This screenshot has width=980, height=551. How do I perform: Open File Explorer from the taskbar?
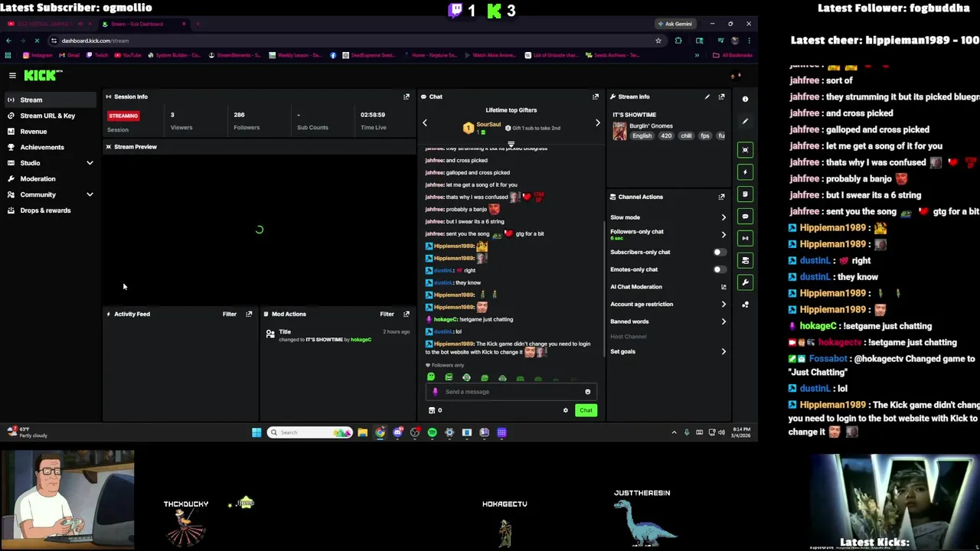[362, 432]
